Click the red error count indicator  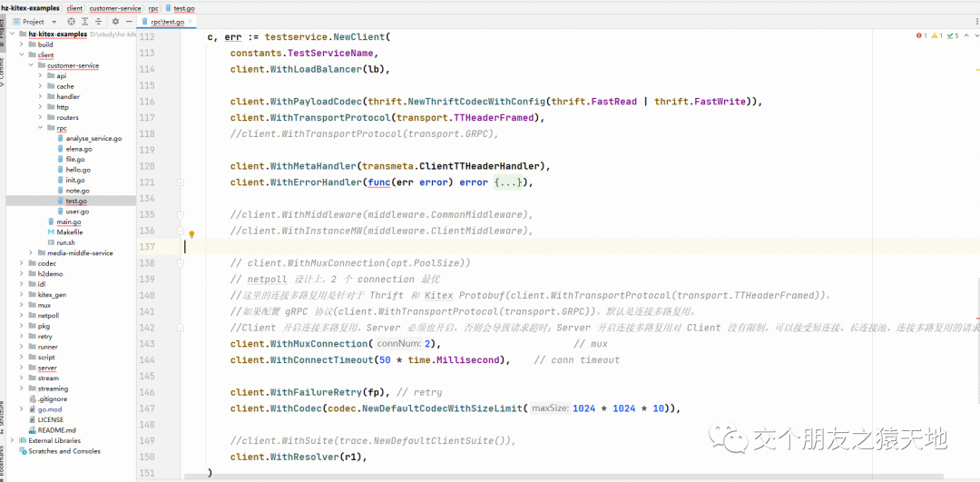(921, 36)
